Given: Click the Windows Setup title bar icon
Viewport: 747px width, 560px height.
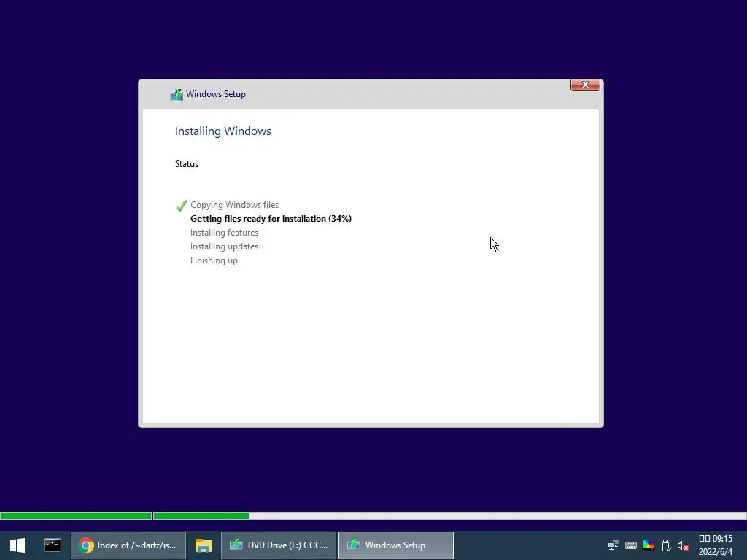Looking at the screenshot, I should (177, 94).
